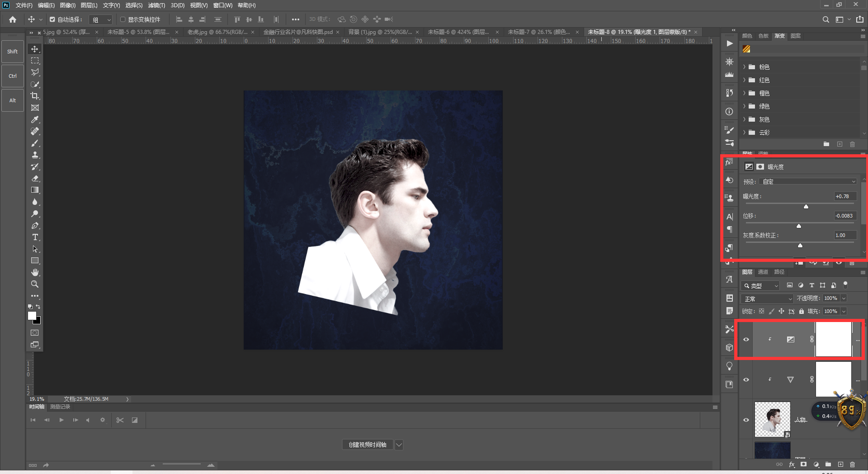
Task: Open the 图像(I) menu
Action: click(x=68, y=5)
